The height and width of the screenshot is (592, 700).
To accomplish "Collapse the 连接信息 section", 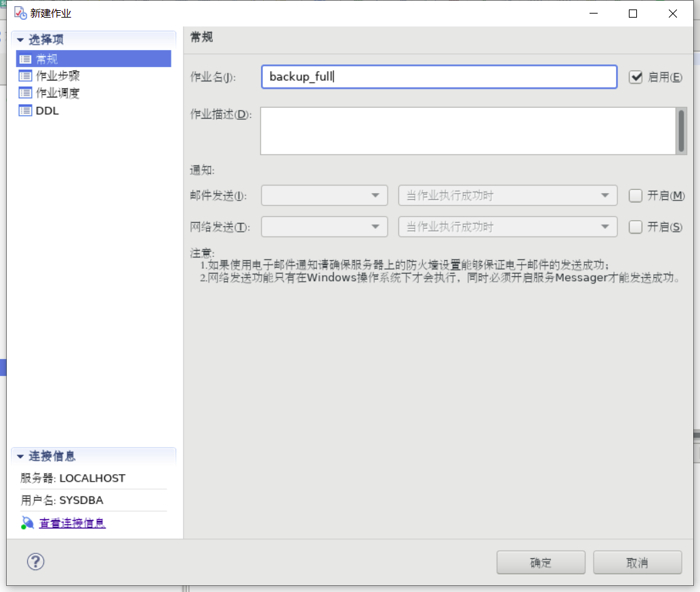I will tap(19, 456).
